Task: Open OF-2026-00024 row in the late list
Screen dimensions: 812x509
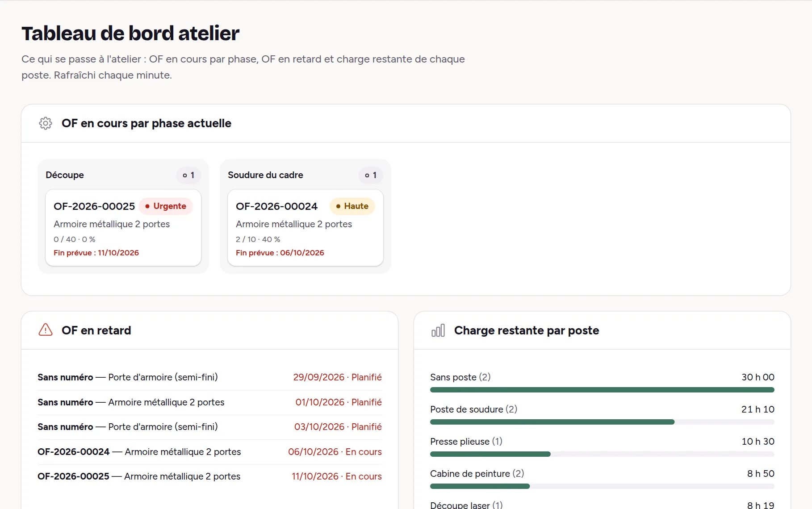Action: (x=209, y=452)
